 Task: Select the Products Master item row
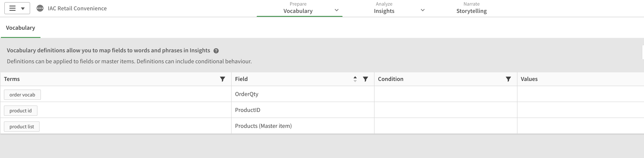(x=263, y=126)
